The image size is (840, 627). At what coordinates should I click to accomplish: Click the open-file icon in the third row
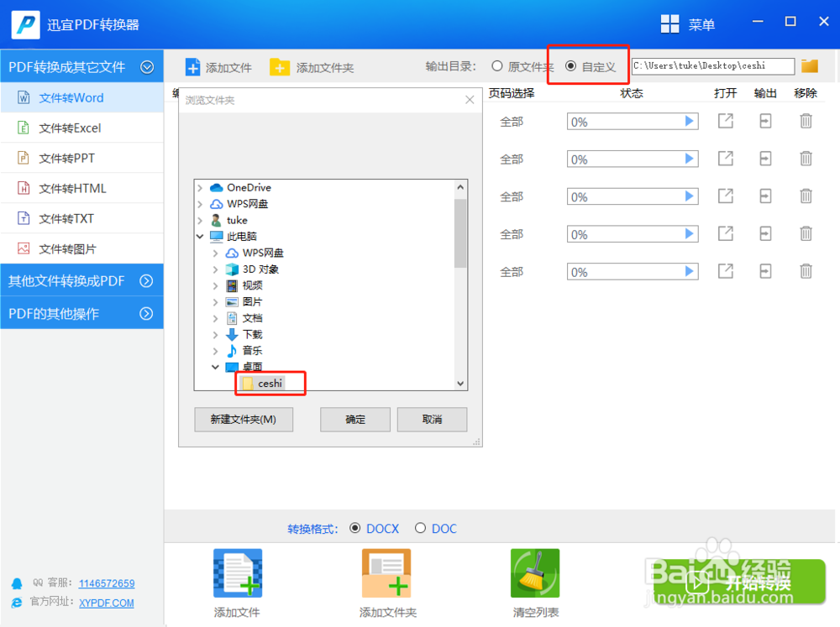click(726, 196)
